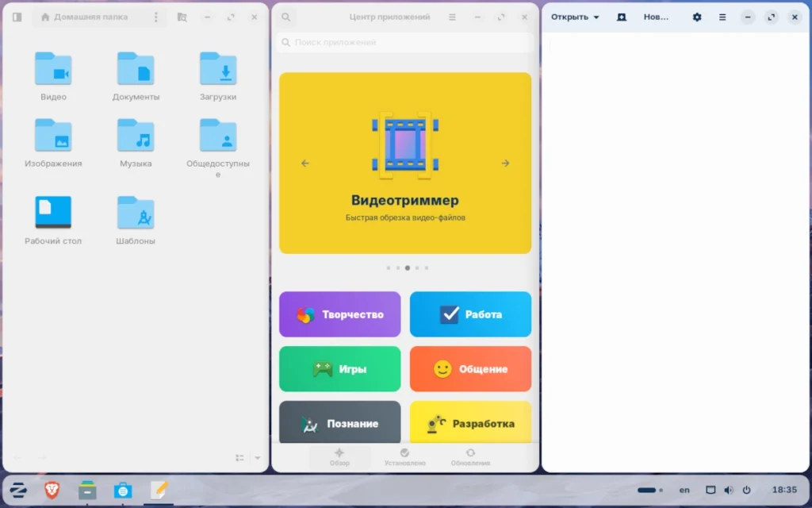
Task: Open the Software store taskbar icon
Action: pos(123,490)
